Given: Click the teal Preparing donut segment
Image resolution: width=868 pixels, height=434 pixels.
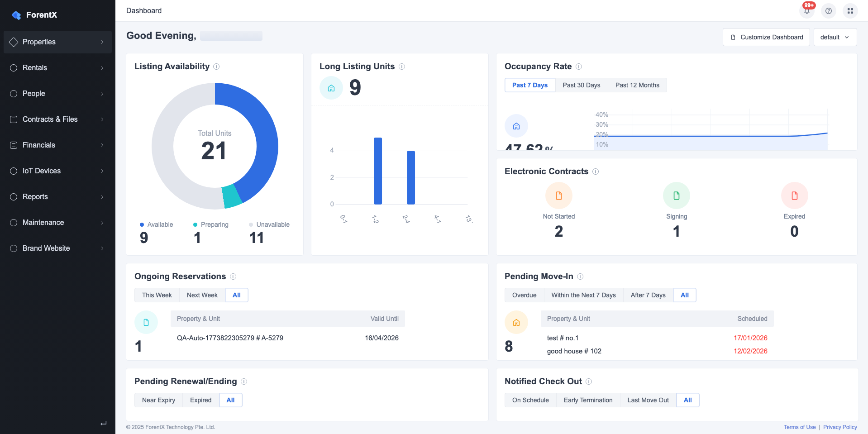Looking at the screenshot, I should click(232, 196).
